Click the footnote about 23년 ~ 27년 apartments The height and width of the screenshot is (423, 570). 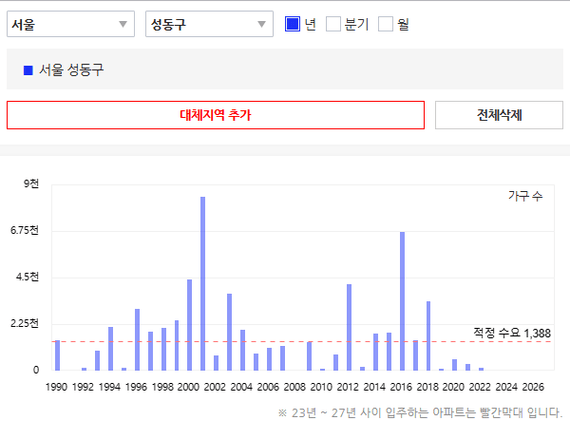[x=420, y=412]
